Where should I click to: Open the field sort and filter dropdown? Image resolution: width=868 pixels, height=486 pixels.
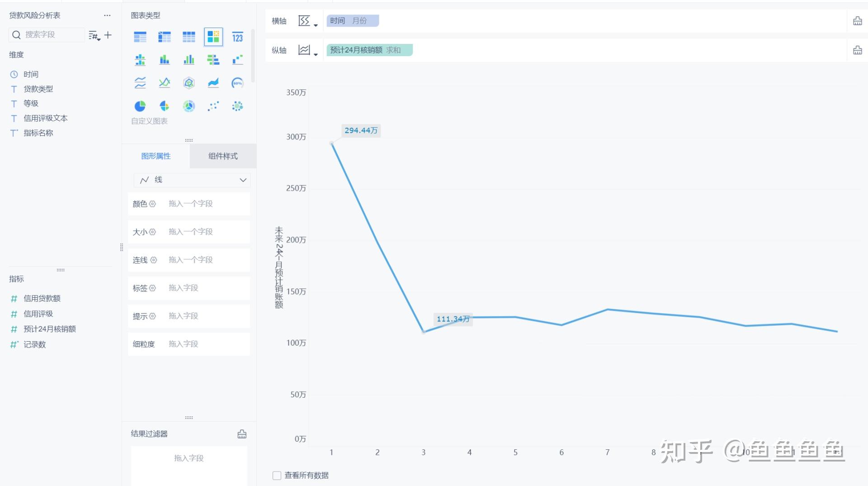coord(94,35)
